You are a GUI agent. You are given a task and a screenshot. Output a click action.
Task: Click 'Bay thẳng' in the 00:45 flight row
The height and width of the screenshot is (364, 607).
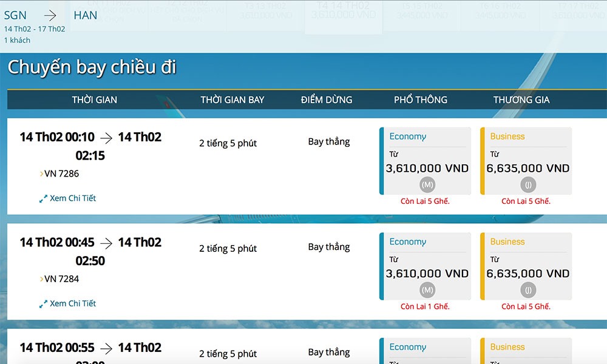coord(329,247)
